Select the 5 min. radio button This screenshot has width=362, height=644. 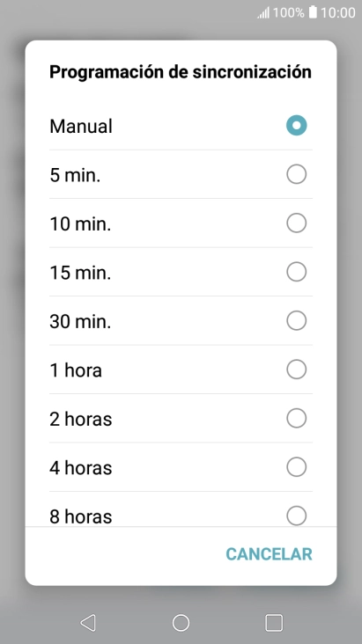[x=297, y=174]
